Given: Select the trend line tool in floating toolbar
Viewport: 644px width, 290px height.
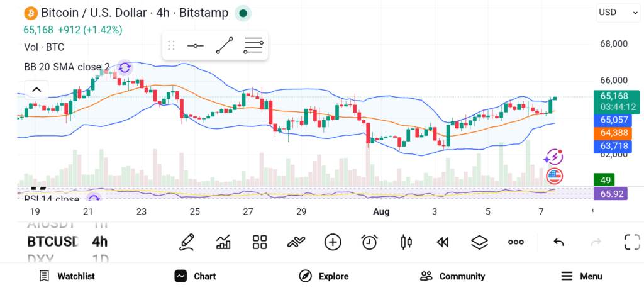Looking at the screenshot, I should [x=225, y=45].
